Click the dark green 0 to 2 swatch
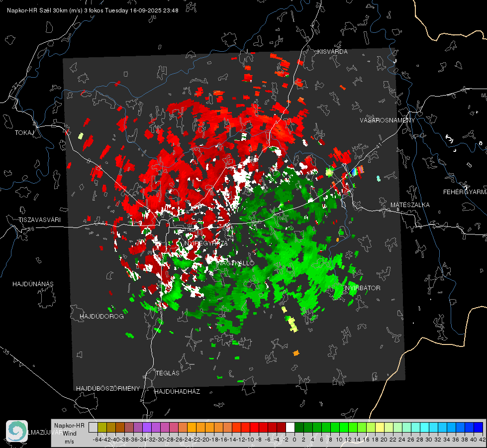The image size is (487, 448). pos(299,428)
